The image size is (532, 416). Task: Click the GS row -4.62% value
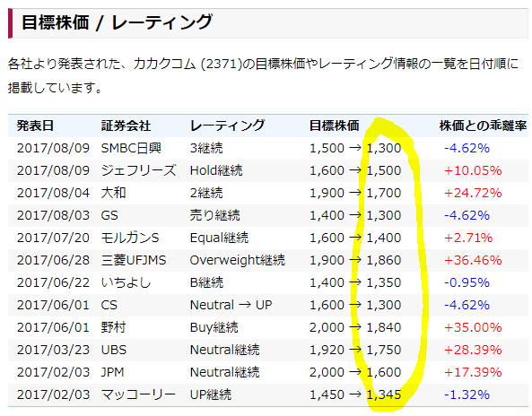point(467,215)
